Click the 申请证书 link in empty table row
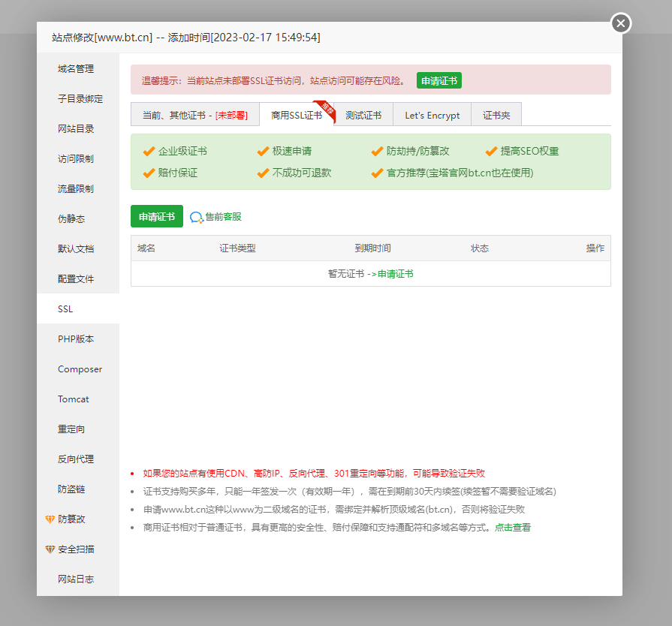672x626 pixels. point(395,274)
